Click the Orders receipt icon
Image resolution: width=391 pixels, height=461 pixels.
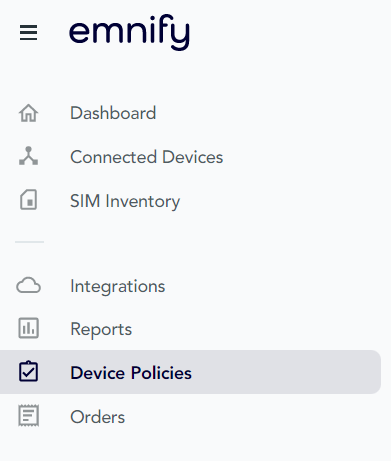click(x=28, y=415)
